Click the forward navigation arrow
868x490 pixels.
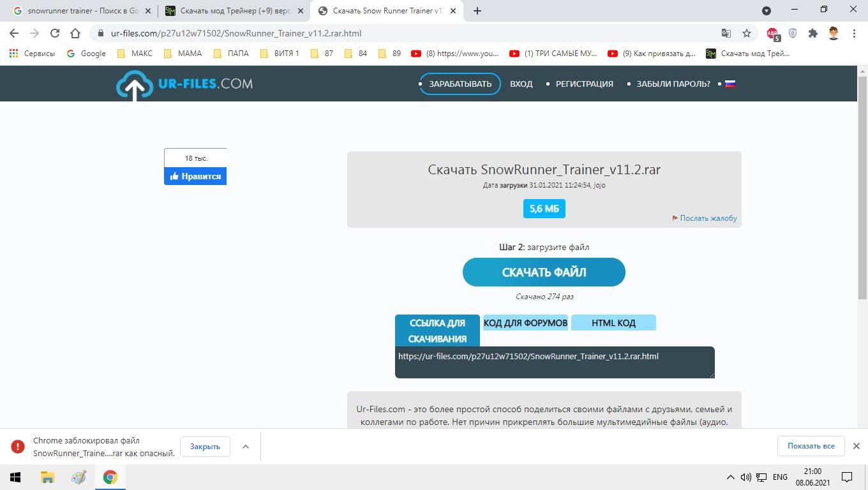click(x=34, y=33)
